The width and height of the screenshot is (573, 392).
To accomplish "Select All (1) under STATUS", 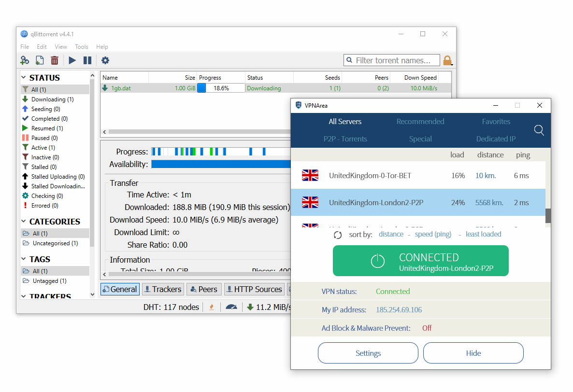I will pos(55,89).
